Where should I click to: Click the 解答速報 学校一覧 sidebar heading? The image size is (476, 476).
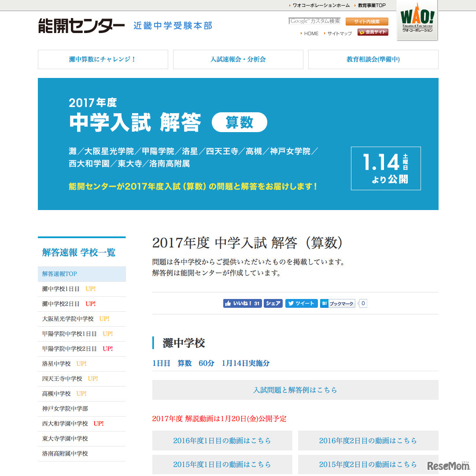tap(79, 253)
